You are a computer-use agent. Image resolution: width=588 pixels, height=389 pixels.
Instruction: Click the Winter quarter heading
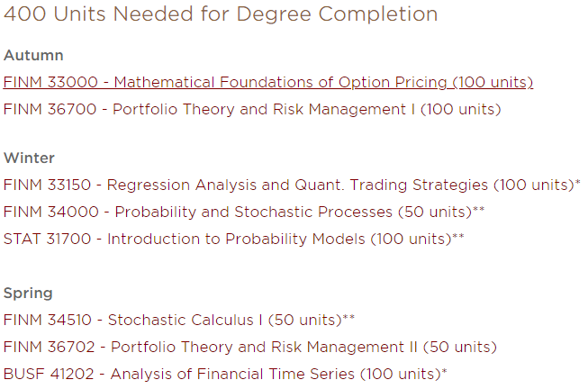pos(29,158)
